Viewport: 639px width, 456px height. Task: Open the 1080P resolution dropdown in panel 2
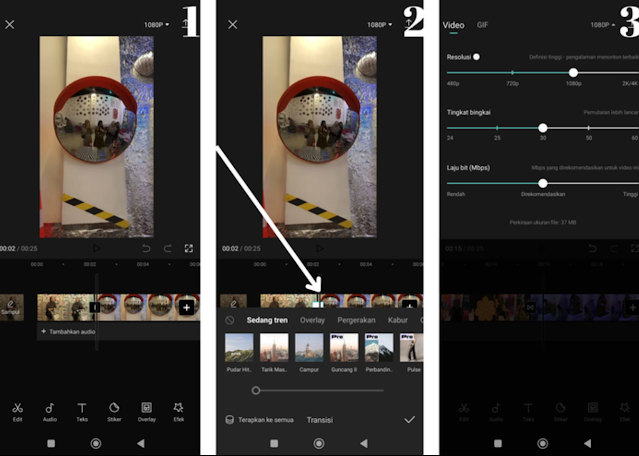(380, 25)
